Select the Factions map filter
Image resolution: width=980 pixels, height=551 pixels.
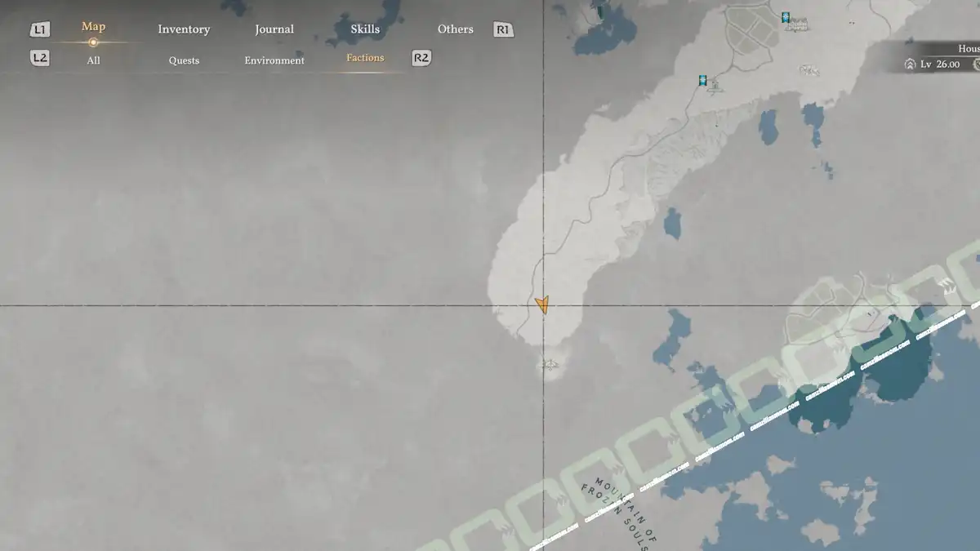[x=365, y=58]
